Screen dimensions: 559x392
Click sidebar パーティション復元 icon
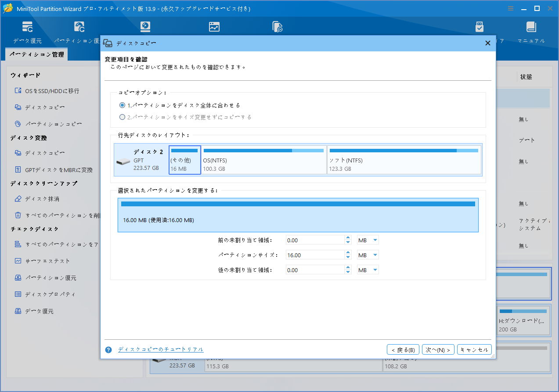pyautogui.click(x=18, y=277)
